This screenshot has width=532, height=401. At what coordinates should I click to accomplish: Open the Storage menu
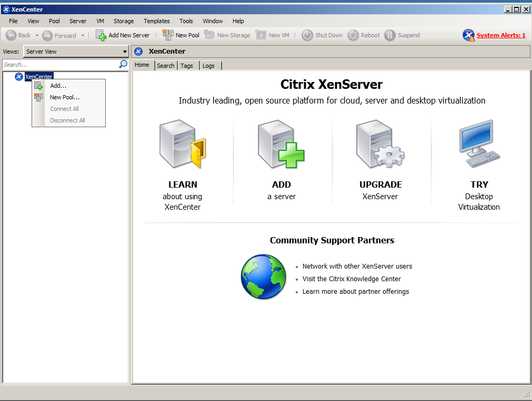[123, 21]
